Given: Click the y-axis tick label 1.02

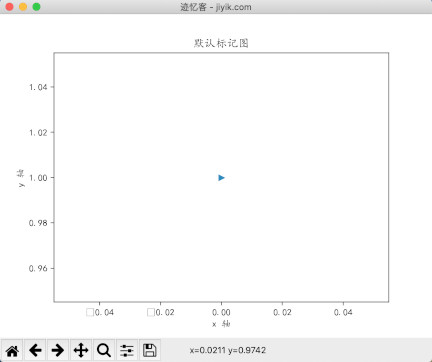Looking at the screenshot, I should [38, 133].
